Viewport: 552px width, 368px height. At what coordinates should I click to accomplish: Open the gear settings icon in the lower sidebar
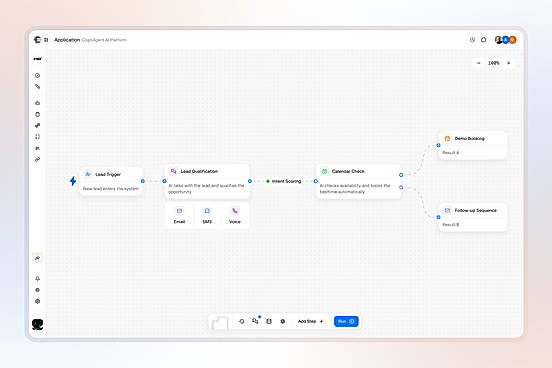(x=37, y=301)
